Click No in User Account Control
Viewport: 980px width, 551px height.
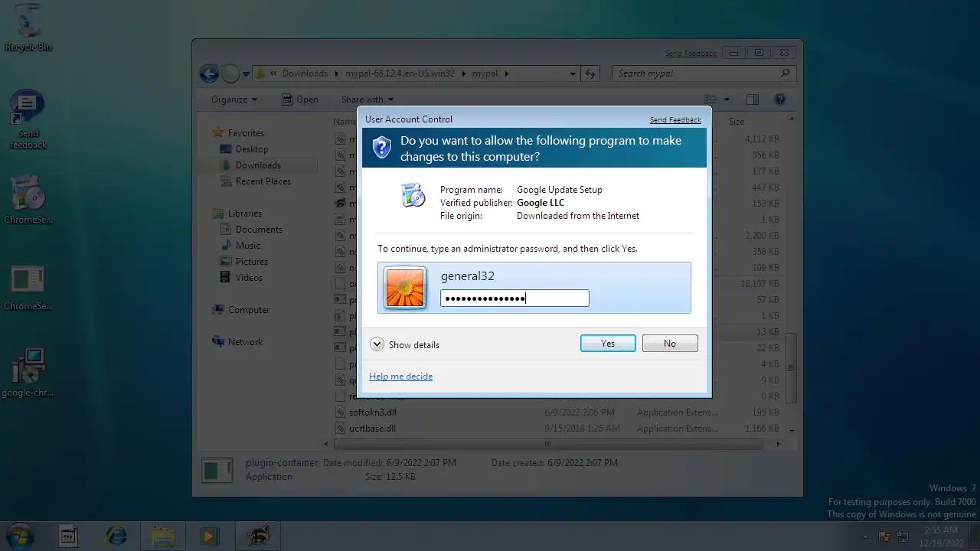pyautogui.click(x=670, y=344)
